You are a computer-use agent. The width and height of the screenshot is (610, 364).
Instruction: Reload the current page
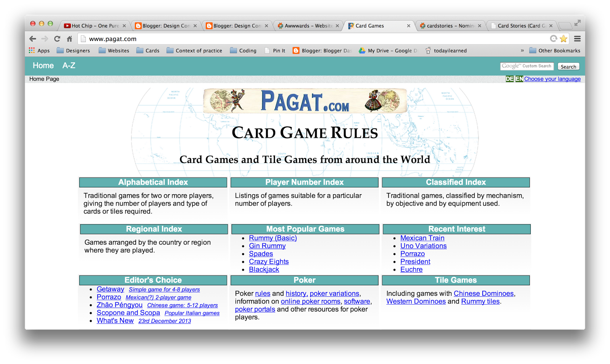tap(57, 38)
